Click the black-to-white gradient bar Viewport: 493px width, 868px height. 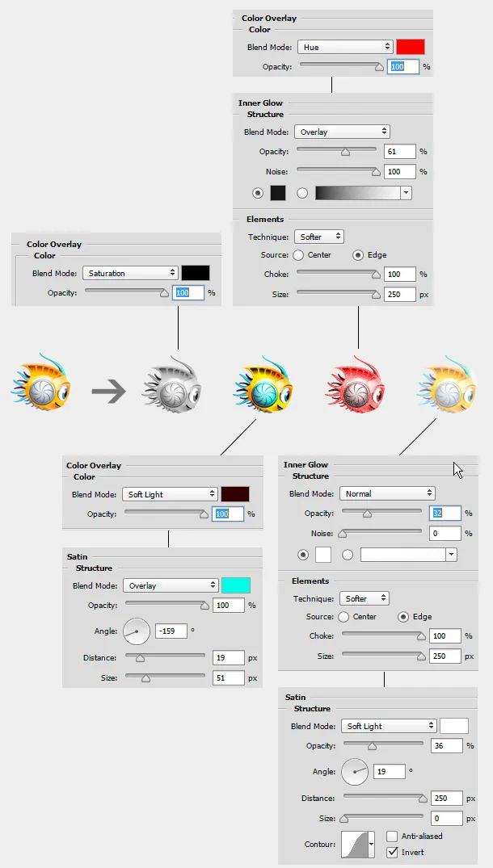[358, 193]
